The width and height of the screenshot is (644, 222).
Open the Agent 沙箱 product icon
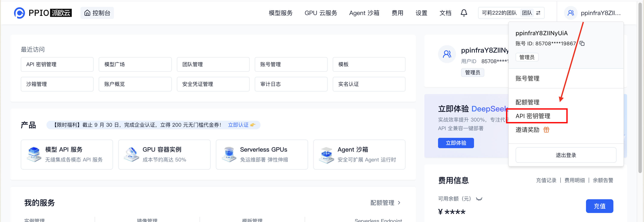326,154
